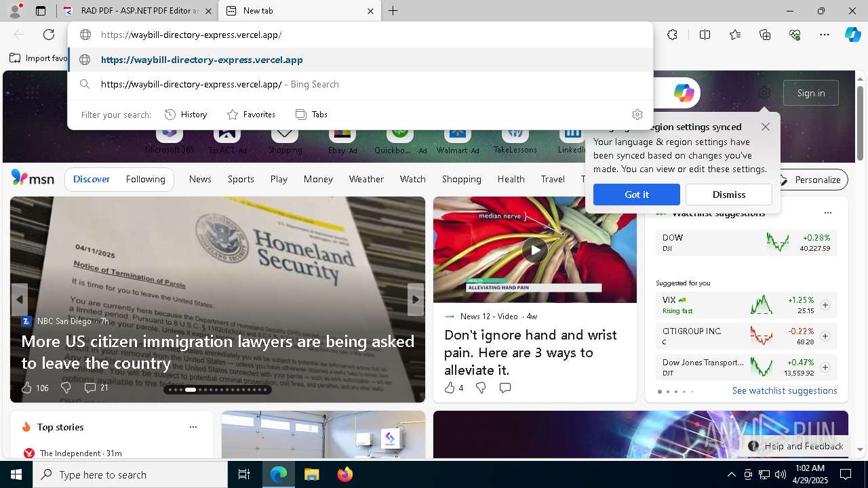Close the region settings synced popup
Image resolution: width=868 pixels, height=488 pixels.
pyautogui.click(x=766, y=127)
